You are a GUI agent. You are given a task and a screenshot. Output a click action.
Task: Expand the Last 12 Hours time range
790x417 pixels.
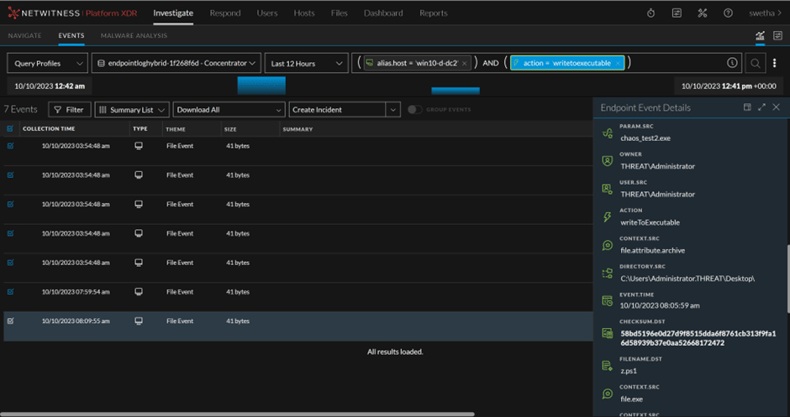pos(305,63)
